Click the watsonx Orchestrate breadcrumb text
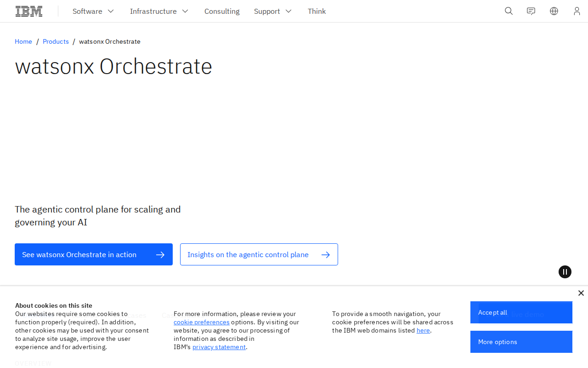This screenshot has height=368, width=588. [110, 41]
